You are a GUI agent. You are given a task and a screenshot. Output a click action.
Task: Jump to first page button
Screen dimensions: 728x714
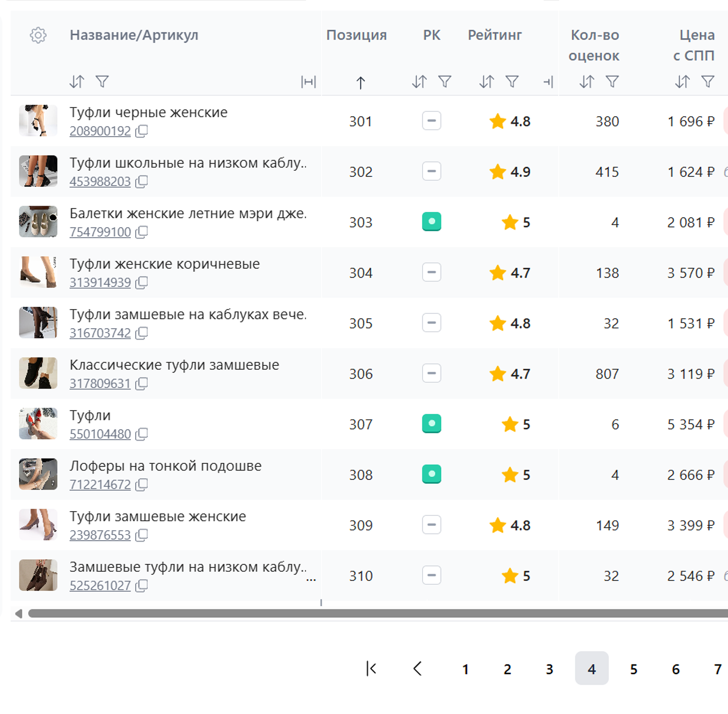(371, 669)
